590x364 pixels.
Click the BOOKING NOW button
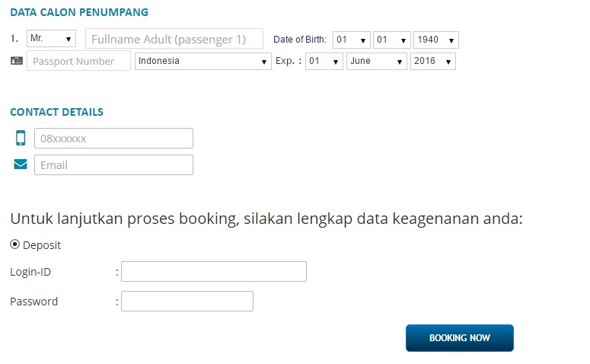pos(459,337)
